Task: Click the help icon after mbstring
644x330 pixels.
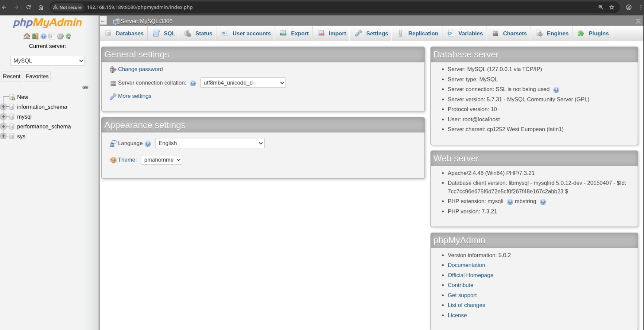Action: [543, 202]
